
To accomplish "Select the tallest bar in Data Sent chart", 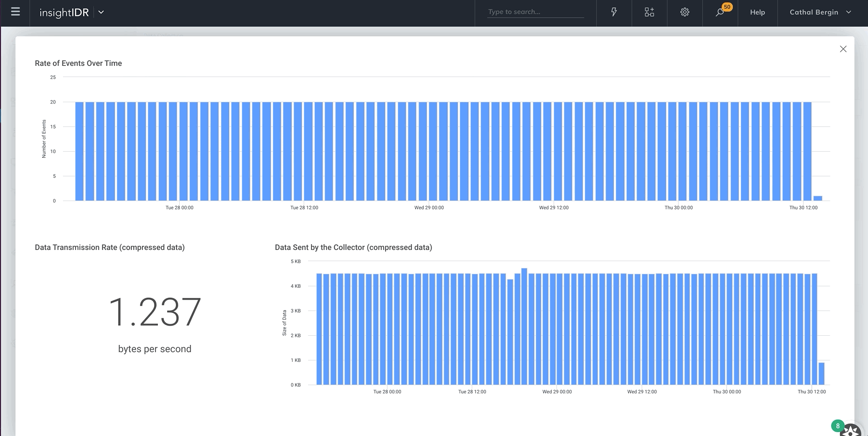I will click(x=524, y=326).
